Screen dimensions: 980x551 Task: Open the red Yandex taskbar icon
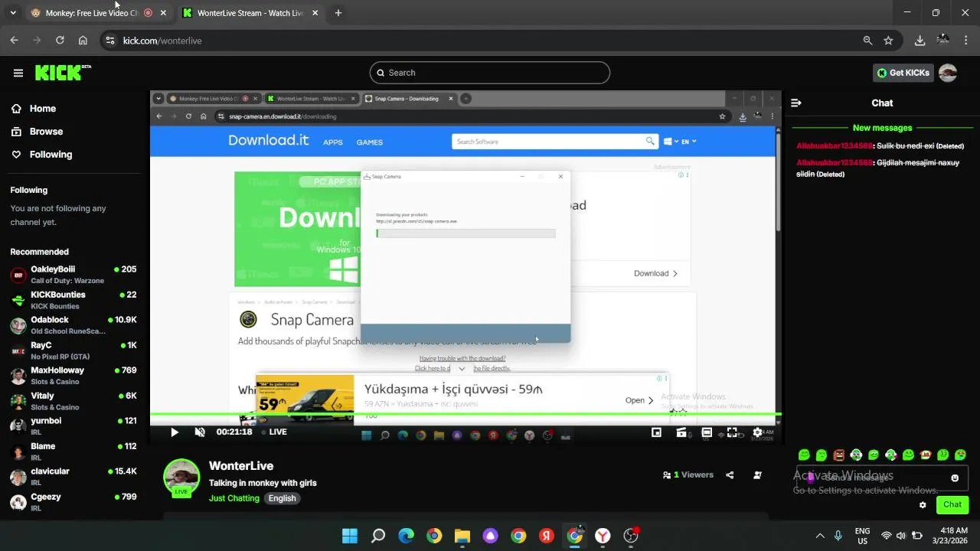(x=547, y=536)
